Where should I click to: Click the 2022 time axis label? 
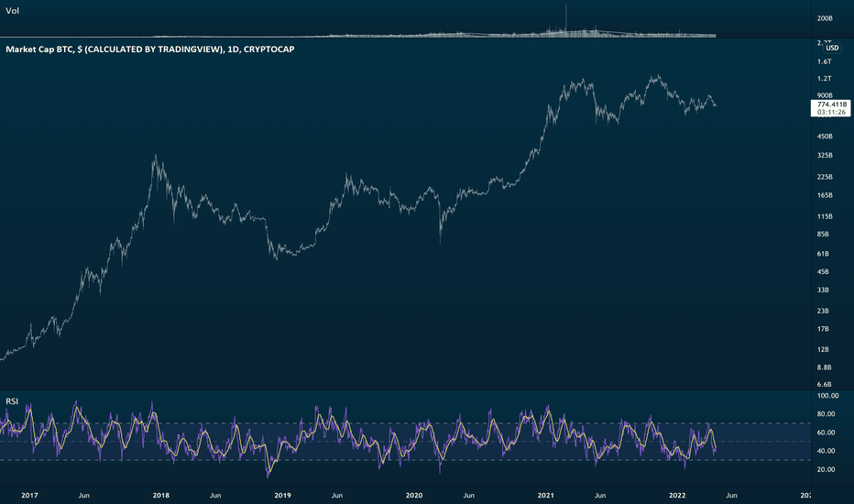pyautogui.click(x=677, y=495)
